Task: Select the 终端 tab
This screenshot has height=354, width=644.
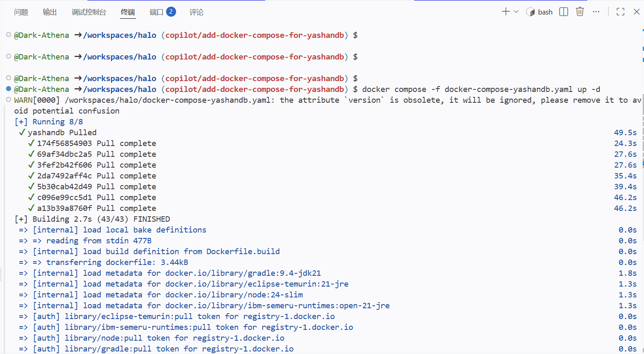Action: tap(128, 12)
